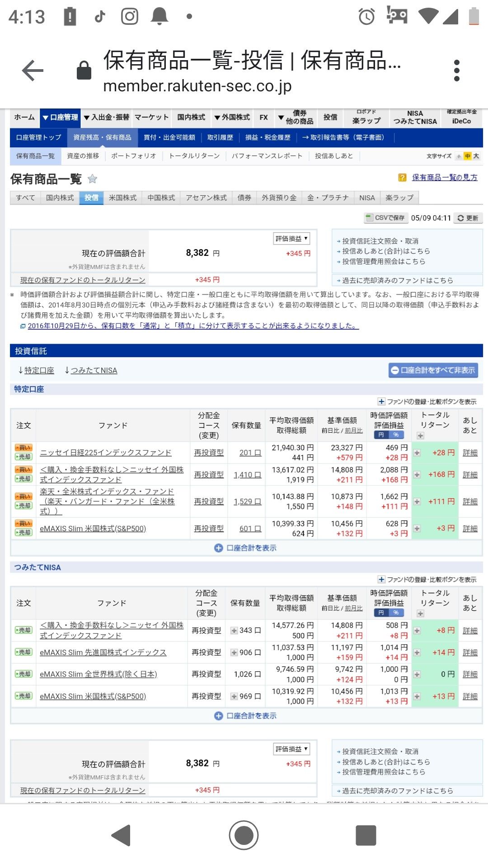488x868 pixels.
Task: Show fund register/compare buttons in つみたてNISA
Action: [x=427, y=580]
